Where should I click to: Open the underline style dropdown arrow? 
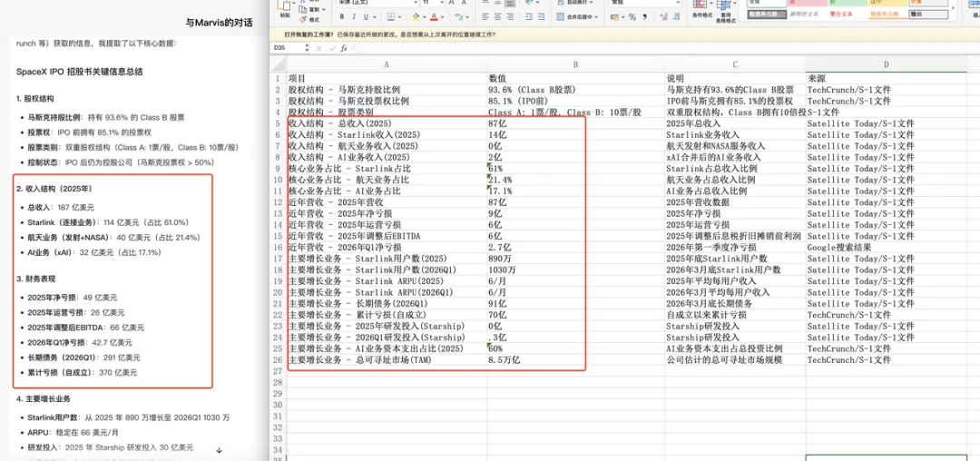coord(375,17)
